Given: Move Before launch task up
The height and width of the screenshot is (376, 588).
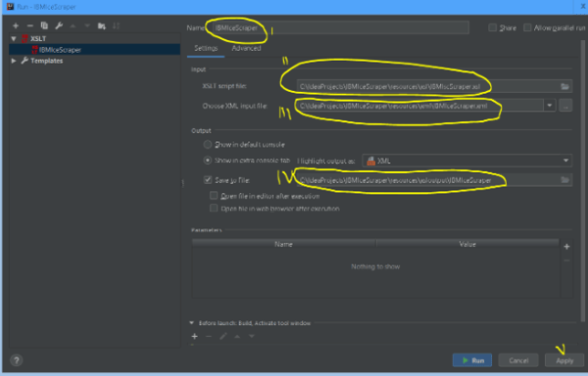Looking at the screenshot, I should (237, 336).
